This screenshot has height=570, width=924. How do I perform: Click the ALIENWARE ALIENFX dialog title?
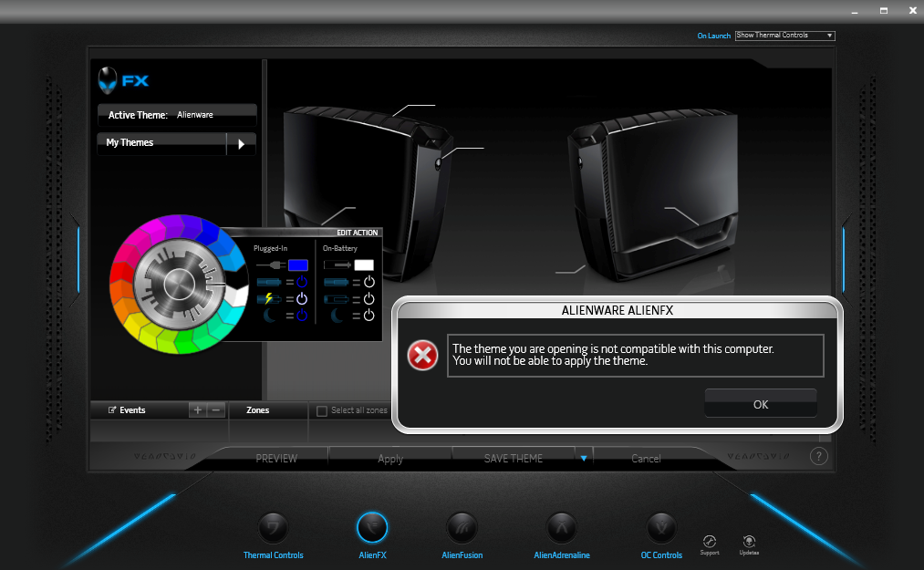pyautogui.click(x=617, y=311)
